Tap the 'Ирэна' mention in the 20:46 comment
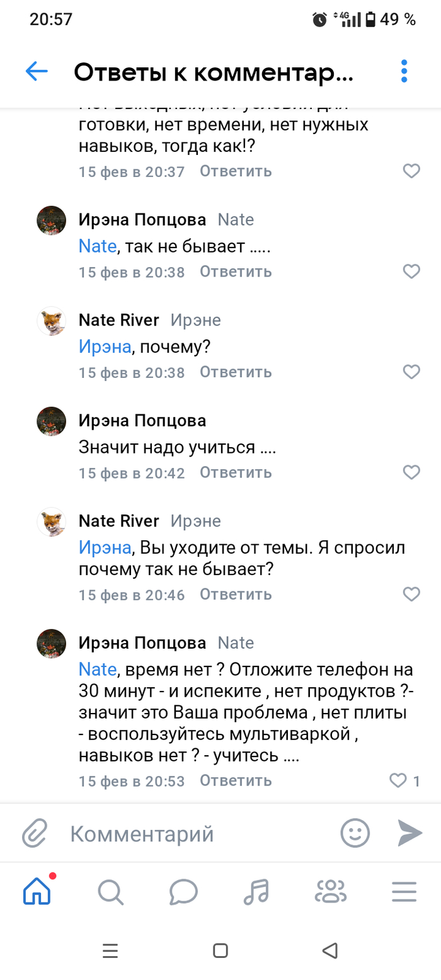This screenshot has width=441, height=980. click(105, 548)
